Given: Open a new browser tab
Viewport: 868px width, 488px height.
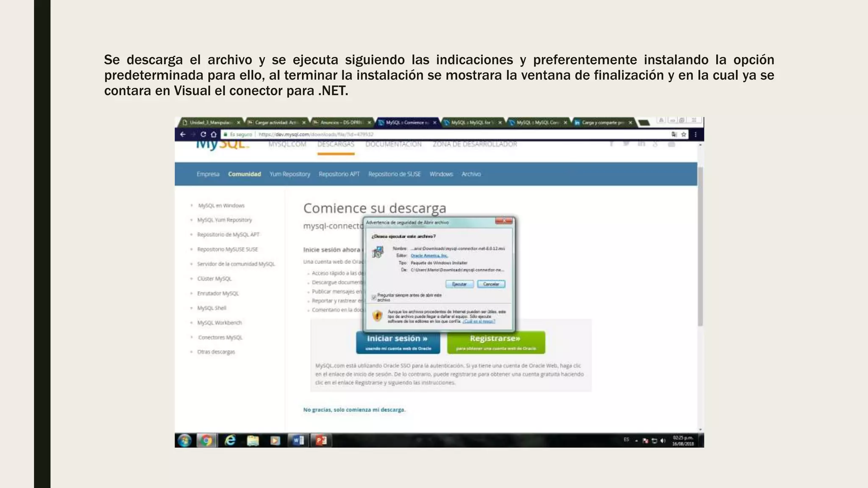Looking at the screenshot, I should point(644,123).
